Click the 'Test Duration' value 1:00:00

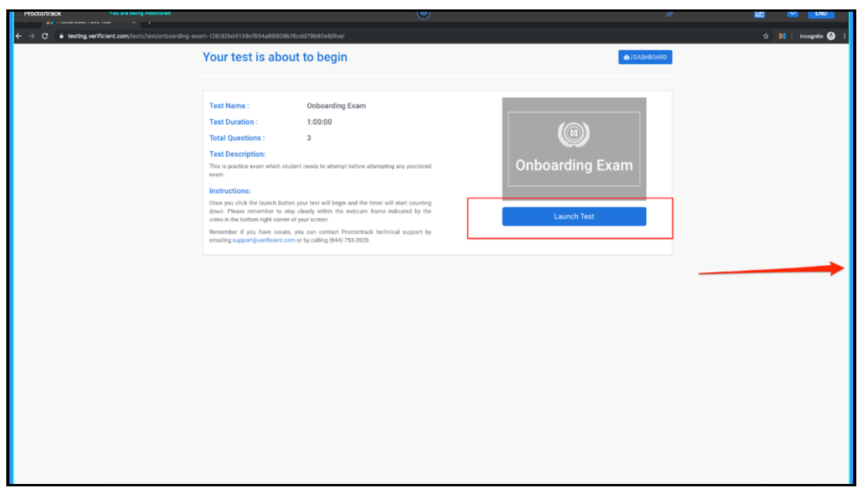click(x=320, y=122)
